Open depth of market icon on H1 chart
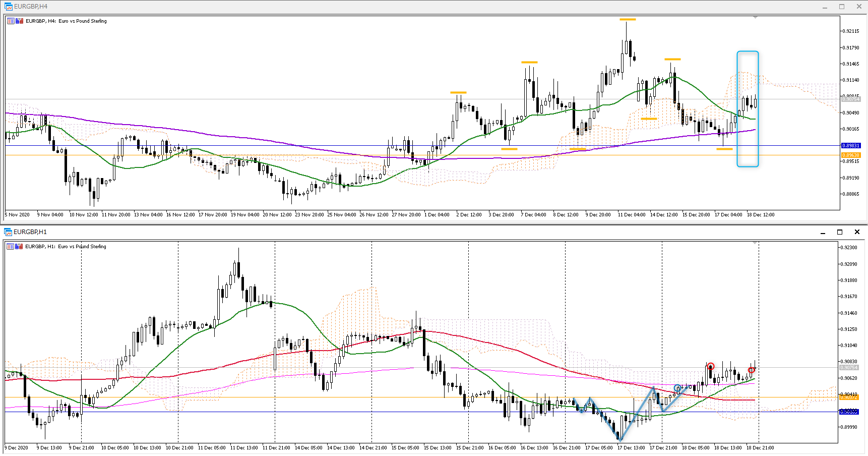 click(19, 247)
